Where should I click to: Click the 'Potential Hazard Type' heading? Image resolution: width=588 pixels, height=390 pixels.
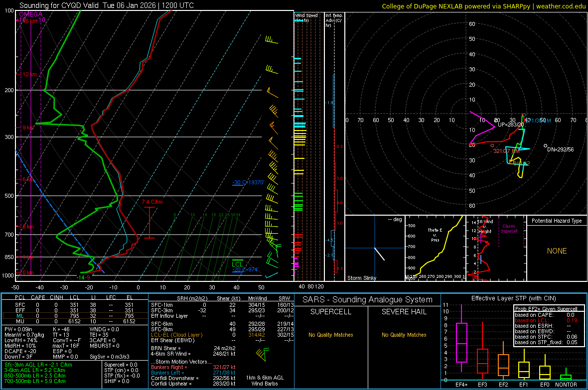click(557, 221)
